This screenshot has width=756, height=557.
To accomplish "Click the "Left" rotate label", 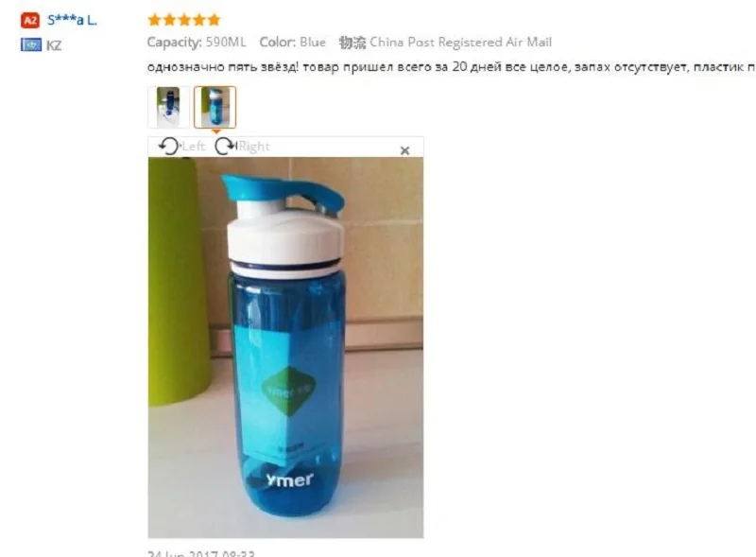I will [x=194, y=147].
